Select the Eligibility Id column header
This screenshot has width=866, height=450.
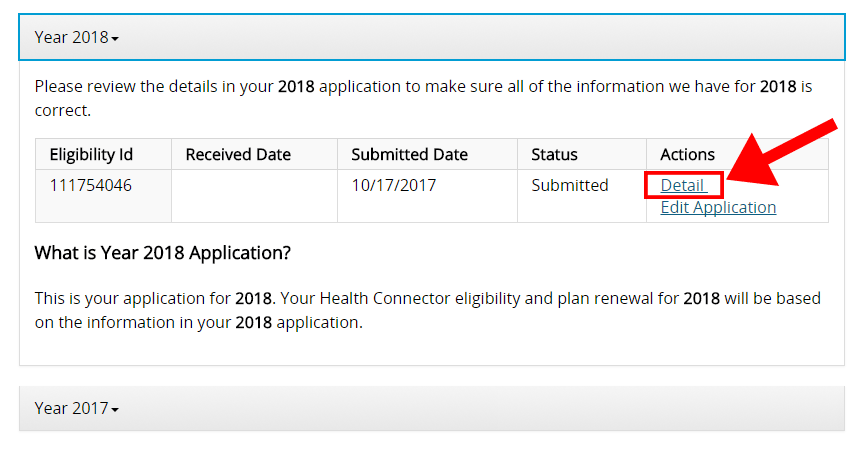(103, 154)
